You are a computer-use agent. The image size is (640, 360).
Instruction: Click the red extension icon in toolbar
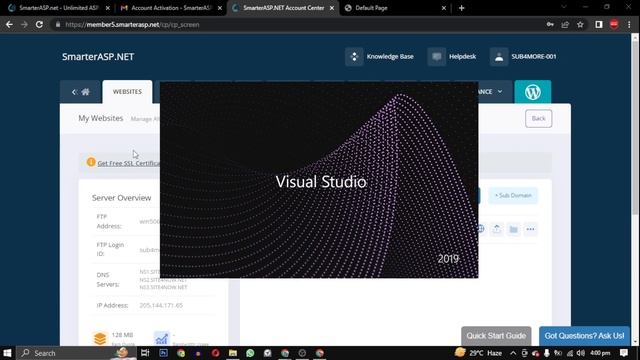(614, 24)
